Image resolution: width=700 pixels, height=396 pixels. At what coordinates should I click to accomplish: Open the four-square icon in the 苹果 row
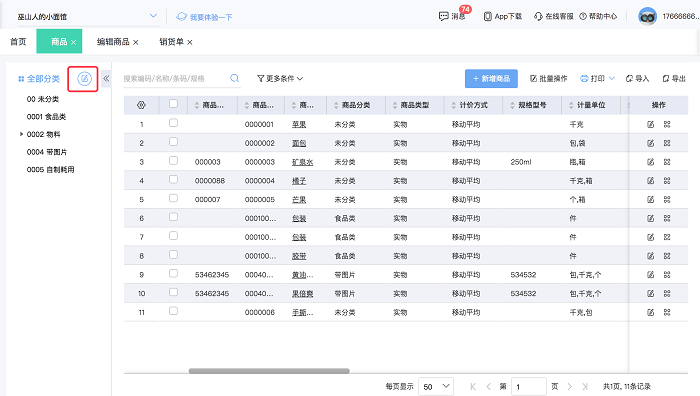(667, 124)
